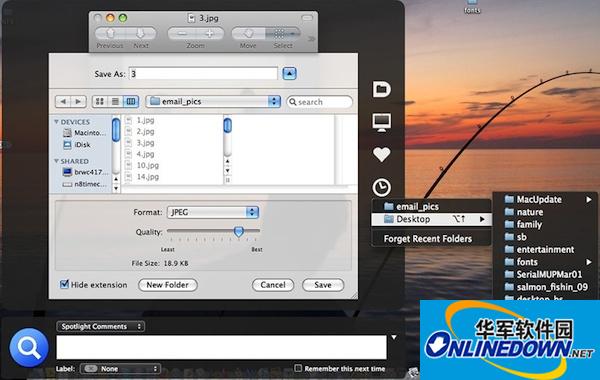Image resolution: width=600 pixels, height=380 pixels.
Task: Collapse the SHARED section triangle
Action: coord(57,161)
